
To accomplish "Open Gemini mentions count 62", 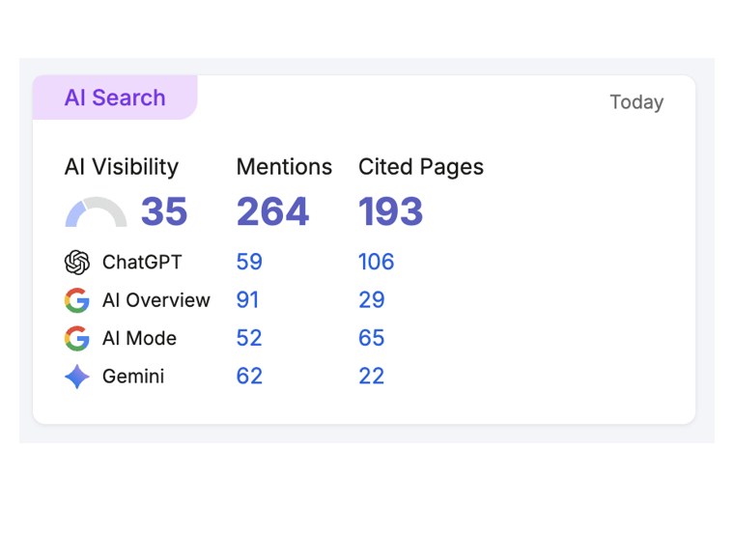I will pyautogui.click(x=249, y=377).
